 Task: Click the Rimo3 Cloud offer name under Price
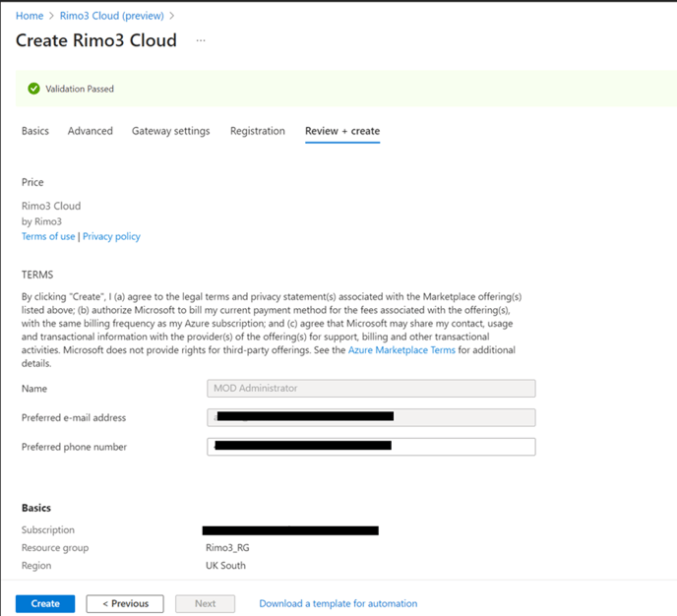click(x=51, y=206)
